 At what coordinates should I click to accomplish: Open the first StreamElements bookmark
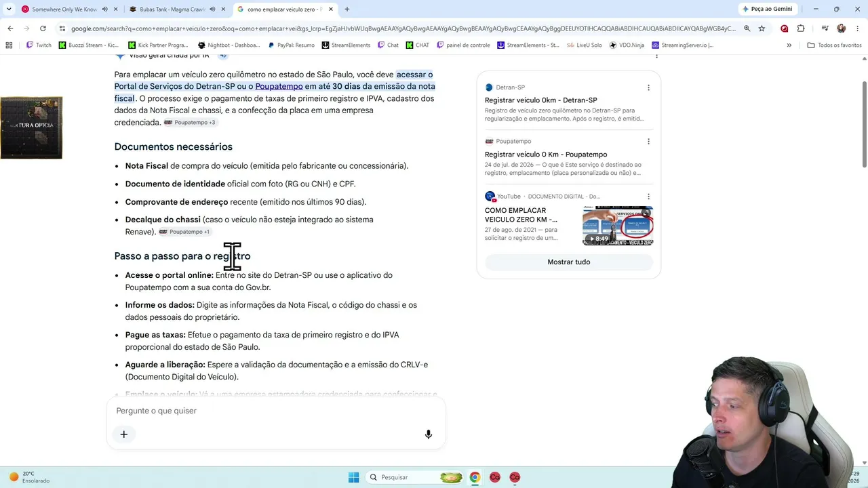[x=346, y=45]
